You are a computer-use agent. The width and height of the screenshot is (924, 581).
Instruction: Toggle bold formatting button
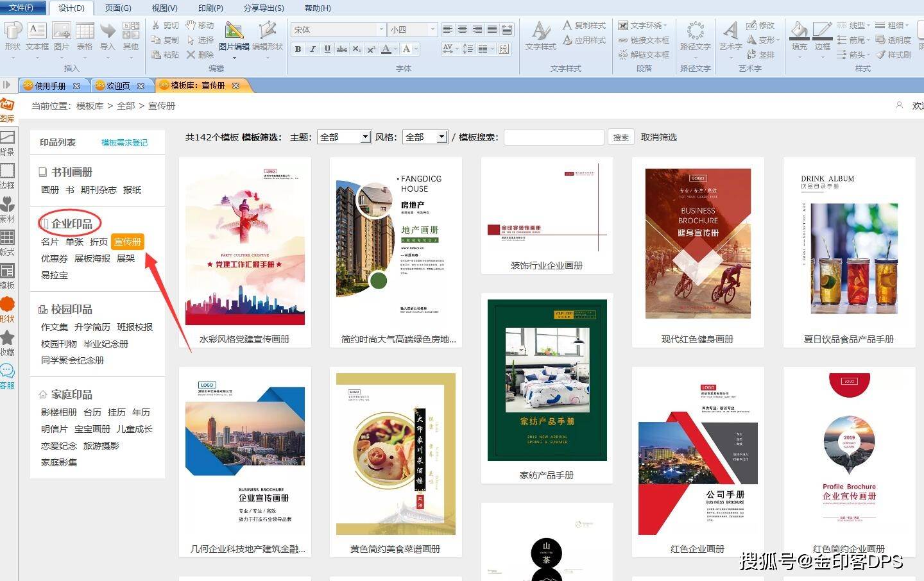point(298,49)
